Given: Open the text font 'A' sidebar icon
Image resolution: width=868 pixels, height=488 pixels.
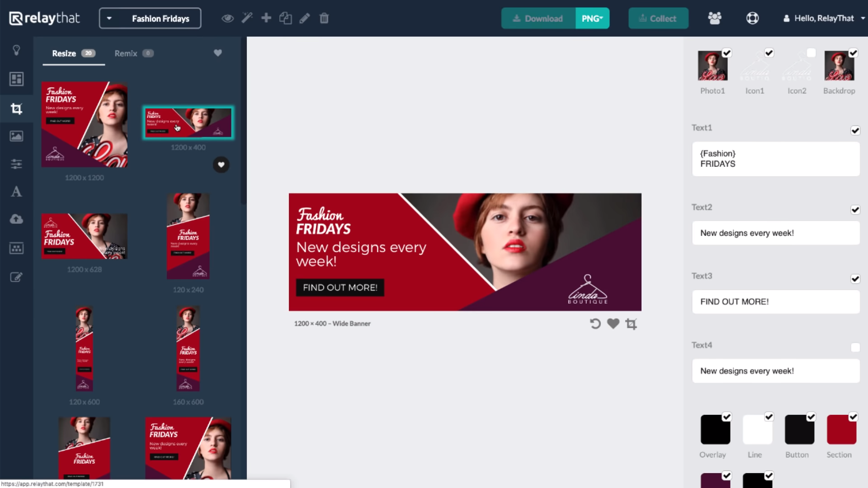Looking at the screenshot, I should 16,192.
